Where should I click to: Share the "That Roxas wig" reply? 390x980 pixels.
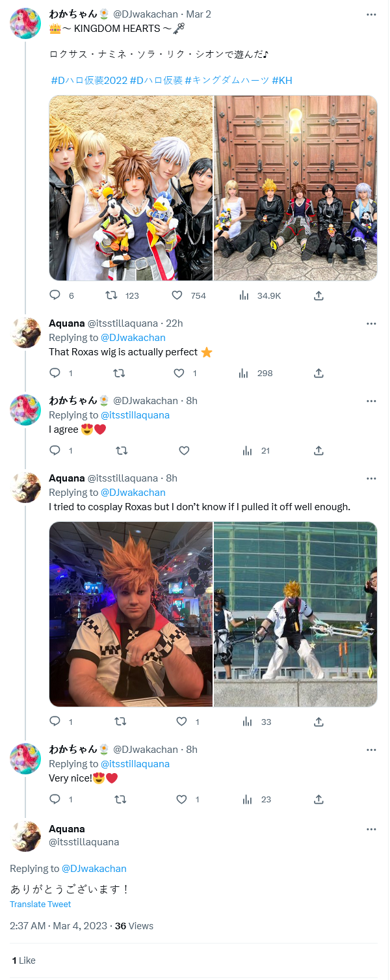tap(318, 373)
